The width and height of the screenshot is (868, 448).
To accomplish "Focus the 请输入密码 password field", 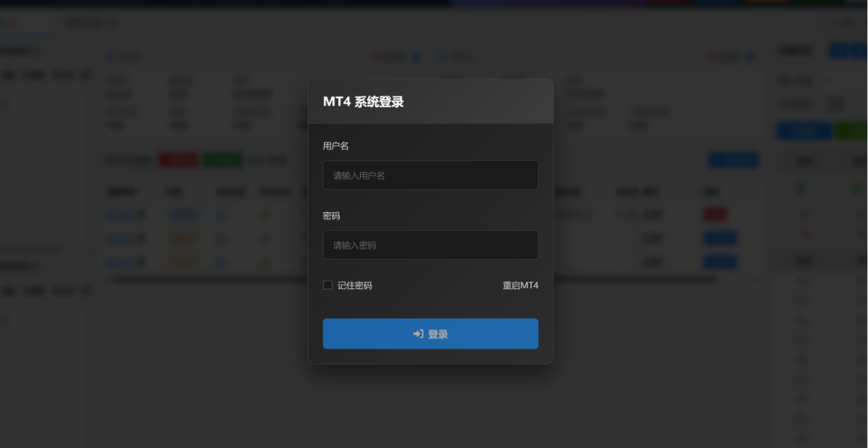I will coord(430,245).
